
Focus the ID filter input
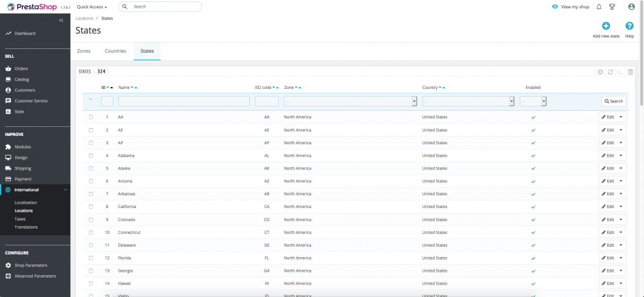[107, 101]
